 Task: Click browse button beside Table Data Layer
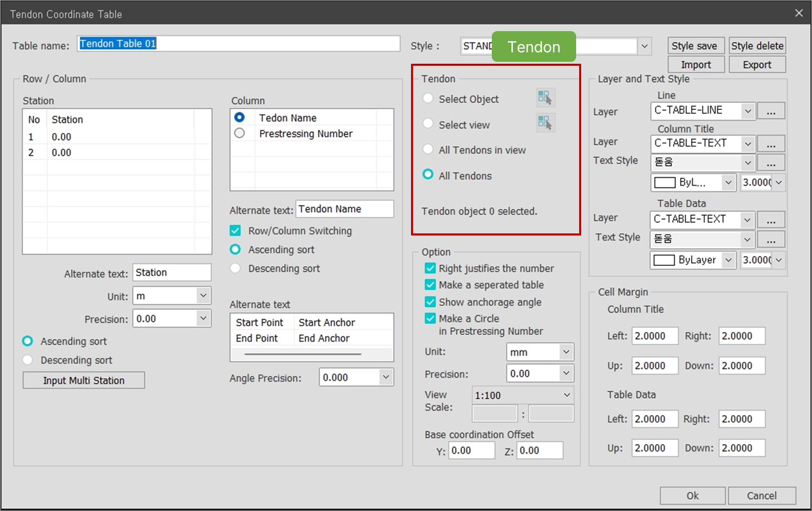[771, 220]
